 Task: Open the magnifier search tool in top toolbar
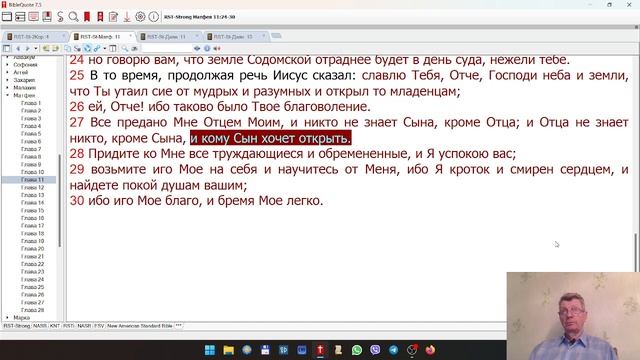click(x=73, y=17)
